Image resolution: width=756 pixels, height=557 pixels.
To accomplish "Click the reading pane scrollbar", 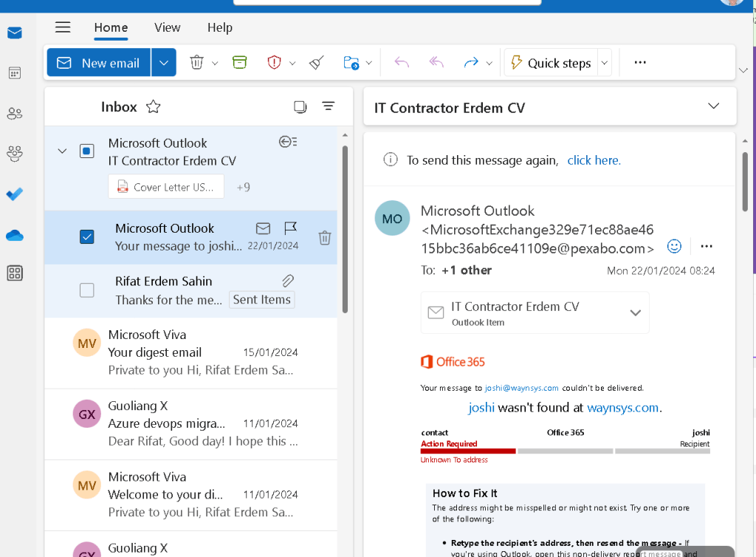I will tap(745, 182).
